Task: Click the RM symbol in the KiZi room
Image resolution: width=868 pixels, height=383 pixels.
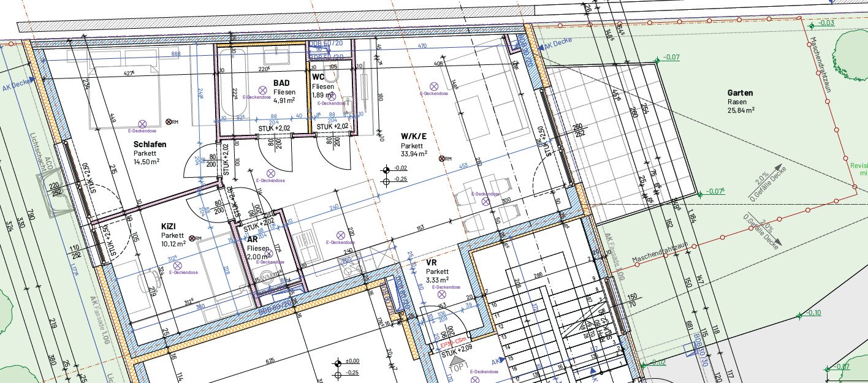Action: tap(193, 238)
